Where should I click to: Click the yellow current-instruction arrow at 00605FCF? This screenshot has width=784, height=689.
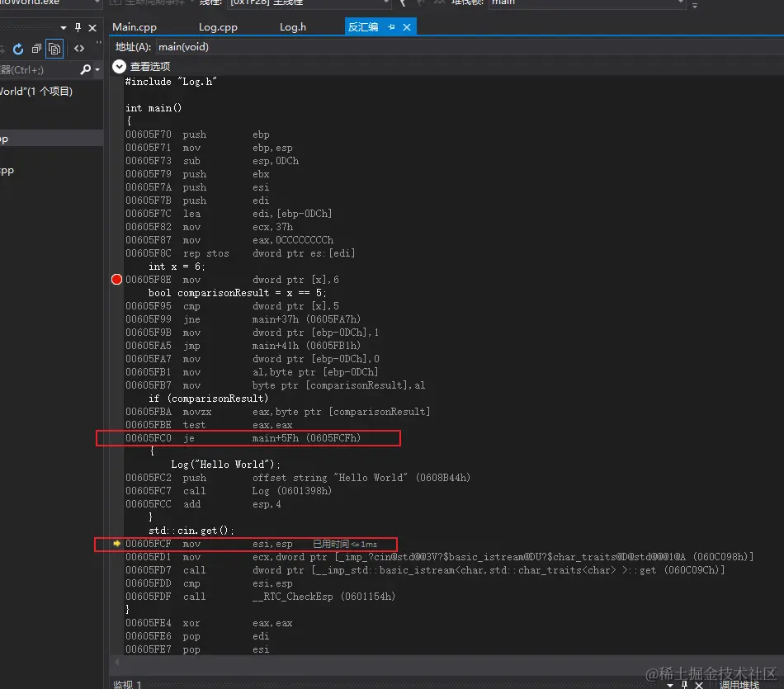[116, 544]
